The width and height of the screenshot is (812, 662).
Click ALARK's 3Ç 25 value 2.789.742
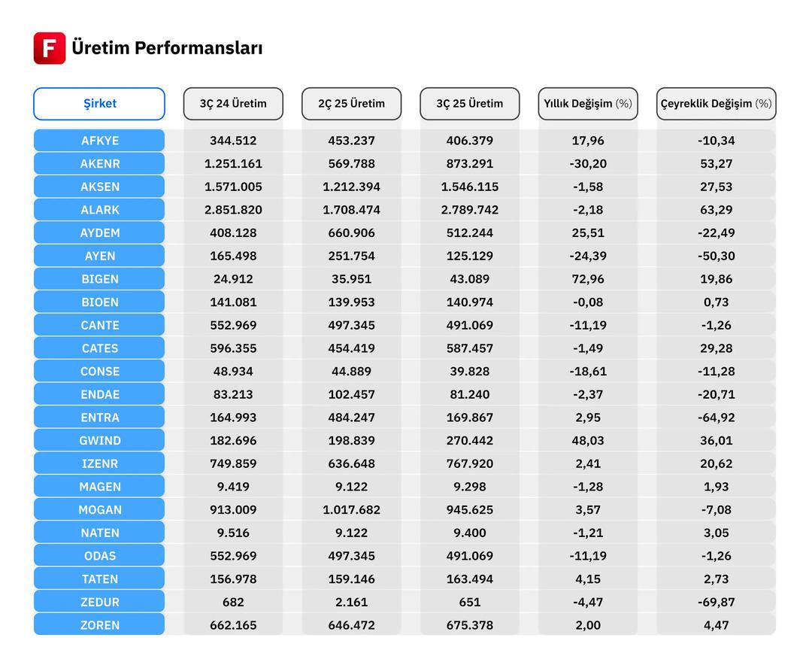470,210
